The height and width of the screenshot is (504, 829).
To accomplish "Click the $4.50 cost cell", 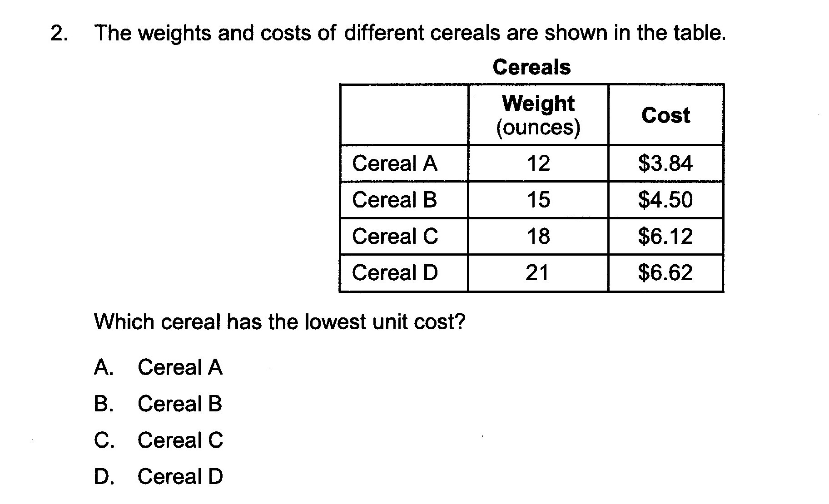I will 665,200.
